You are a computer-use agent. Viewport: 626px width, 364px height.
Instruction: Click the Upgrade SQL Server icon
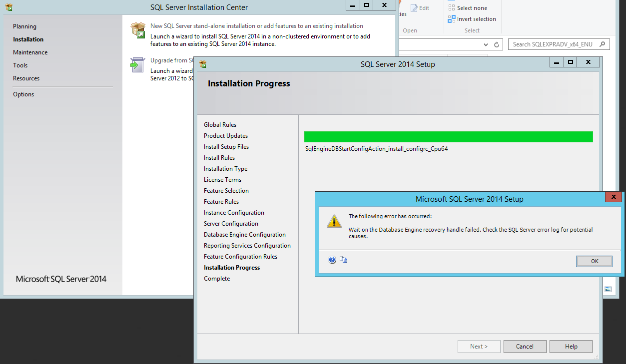tap(138, 65)
